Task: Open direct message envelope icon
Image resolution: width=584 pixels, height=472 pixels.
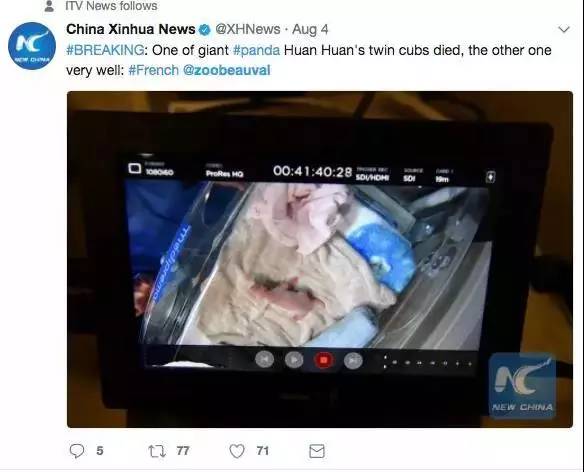Action: pyautogui.click(x=317, y=451)
